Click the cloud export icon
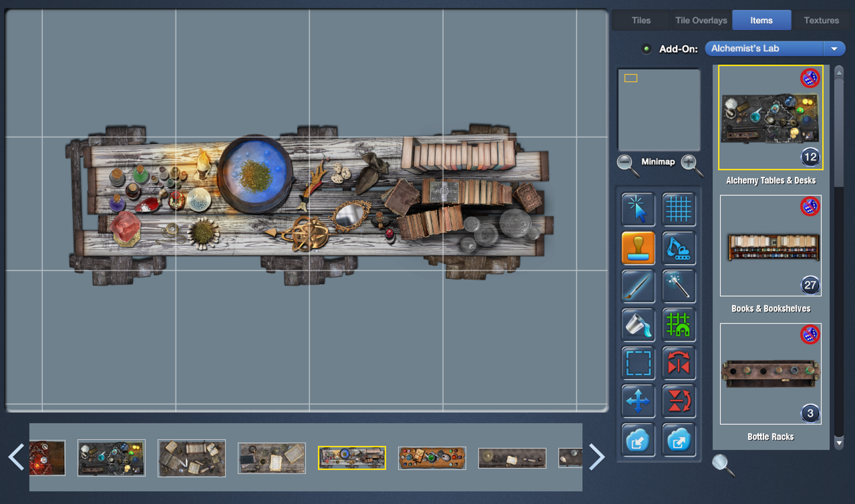This screenshot has width=855, height=504. tap(679, 440)
